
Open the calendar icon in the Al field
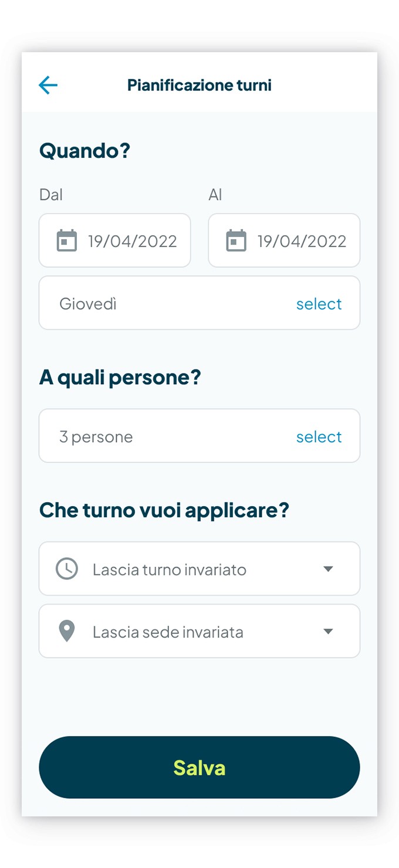(x=236, y=240)
